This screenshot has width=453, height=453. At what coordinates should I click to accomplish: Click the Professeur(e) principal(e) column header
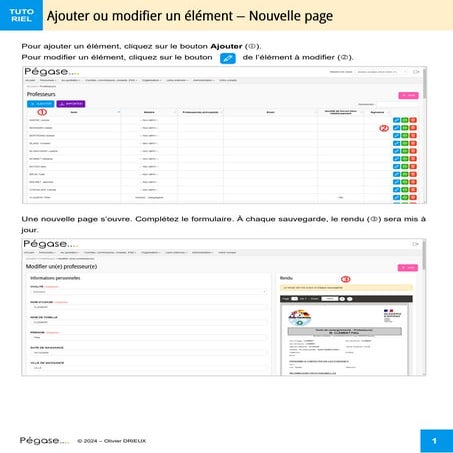tap(200, 112)
